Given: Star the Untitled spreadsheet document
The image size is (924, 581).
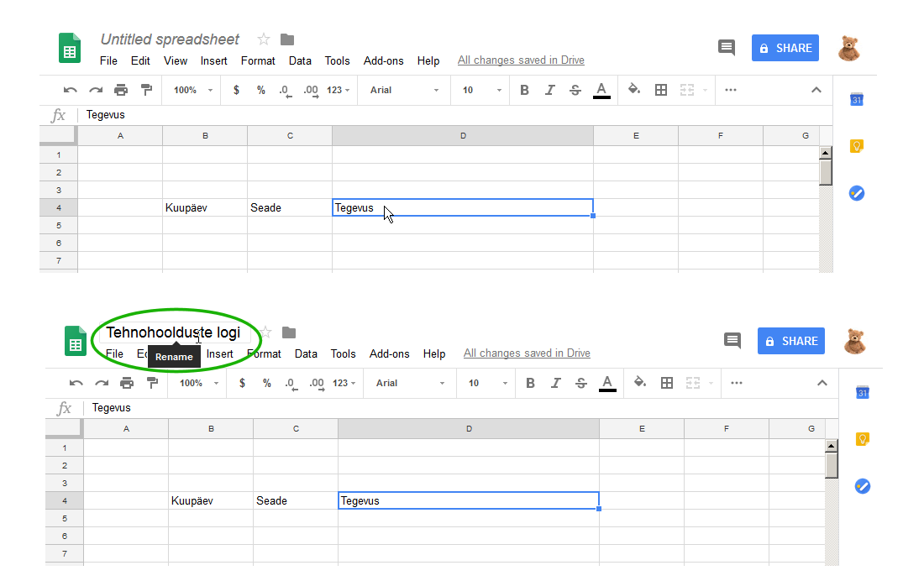Looking at the screenshot, I should point(264,39).
